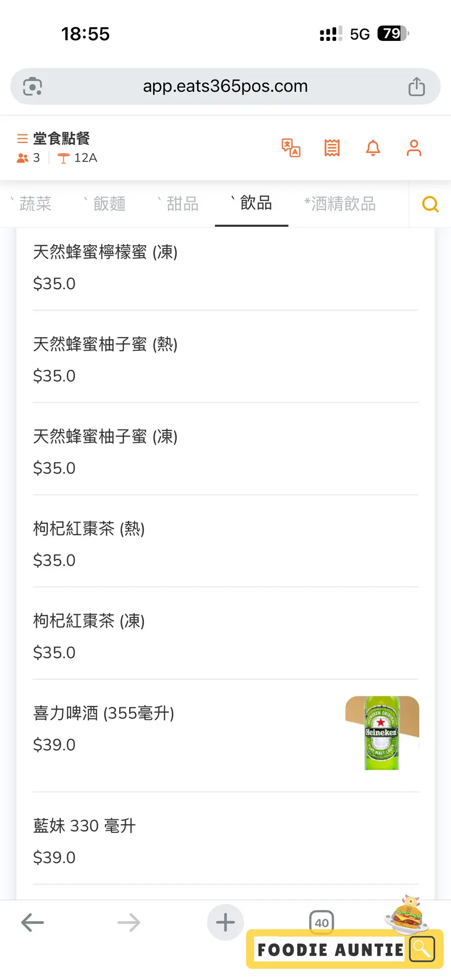Open a new tab with plus button
Screen dimensions: 451x980
click(225, 922)
